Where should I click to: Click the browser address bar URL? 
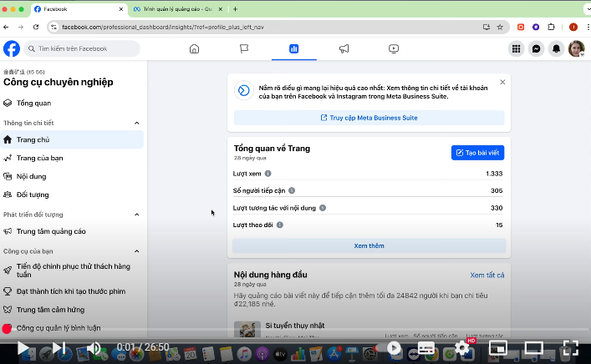click(163, 27)
